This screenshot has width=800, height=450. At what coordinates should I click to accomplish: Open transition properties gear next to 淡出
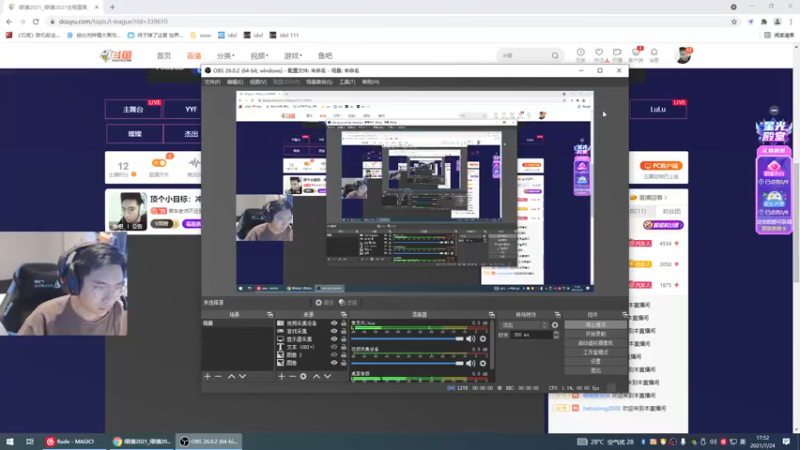(555, 325)
